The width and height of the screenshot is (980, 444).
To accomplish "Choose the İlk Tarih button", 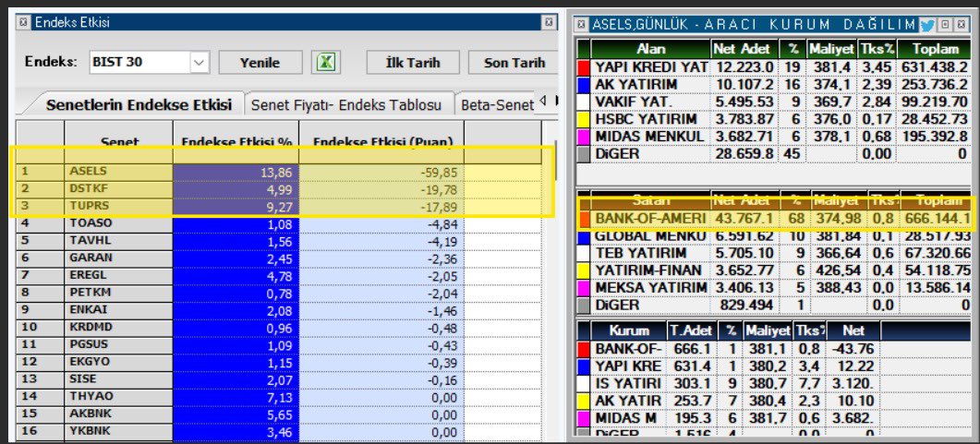I will click(413, 63).
